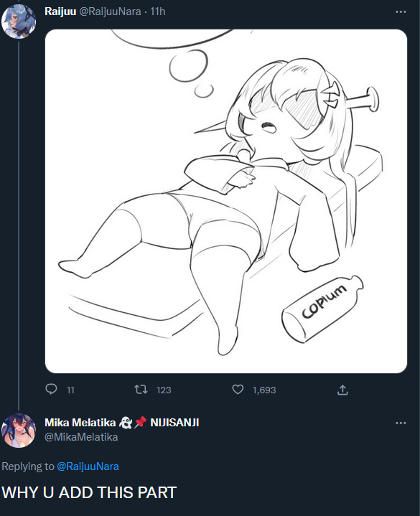Click the like count 1,693
Screen dimensions: 420x516
pyautogui.click(x=264, y=390)
